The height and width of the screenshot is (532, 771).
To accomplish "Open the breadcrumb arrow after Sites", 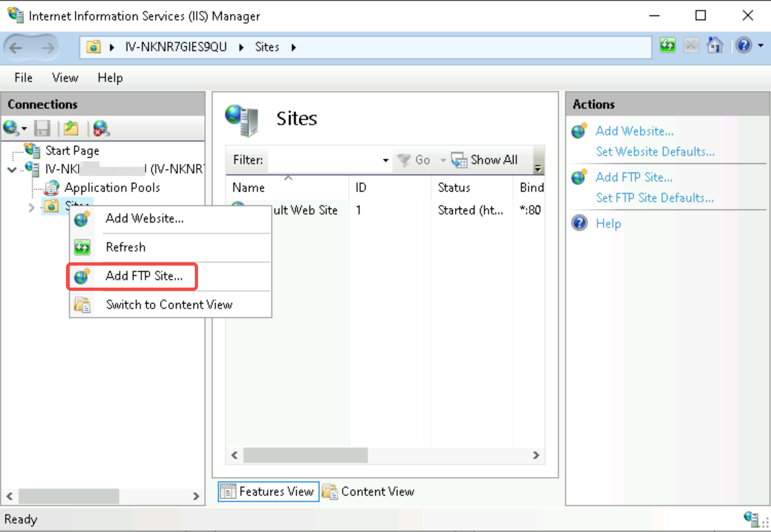I will click(294, 47).
